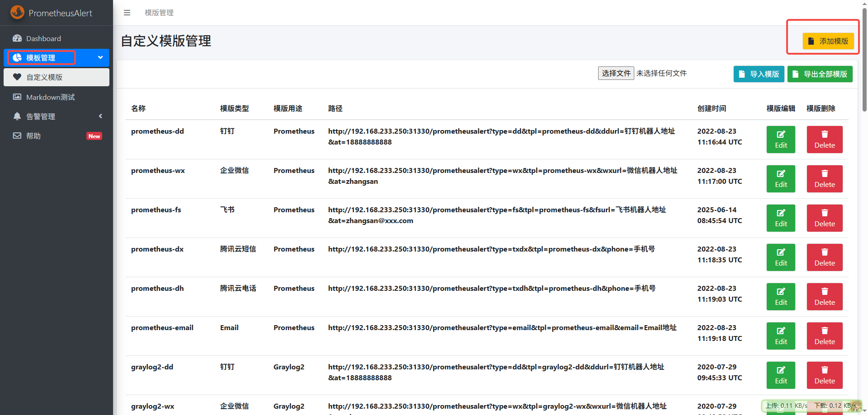Click the PrometheusAlert flame logo icon
Image resolution: width=868 pixels, height=415 pixels.
coord(17,12)
